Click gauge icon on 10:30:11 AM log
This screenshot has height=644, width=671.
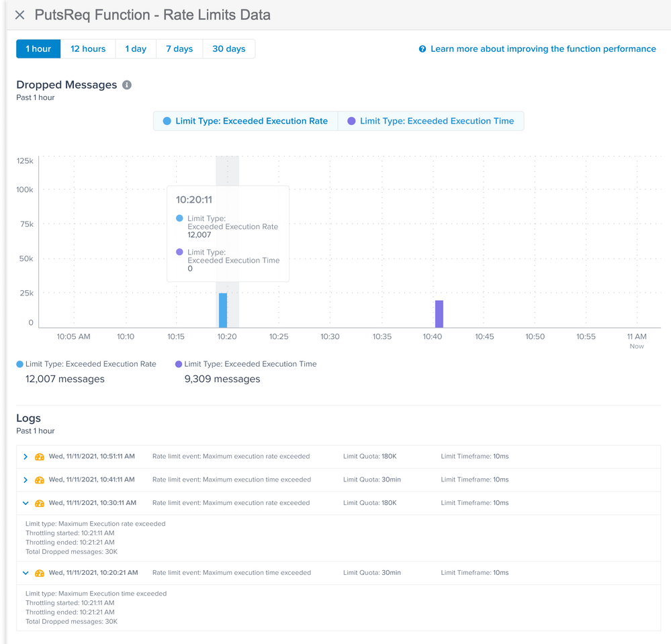[x=40, y=503]
